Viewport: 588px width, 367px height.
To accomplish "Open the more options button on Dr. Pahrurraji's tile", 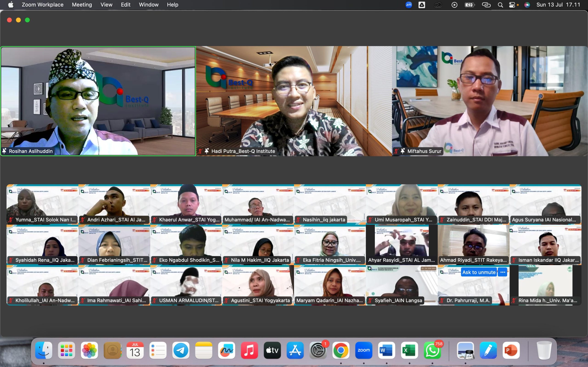I will click(x=503, y=272).
